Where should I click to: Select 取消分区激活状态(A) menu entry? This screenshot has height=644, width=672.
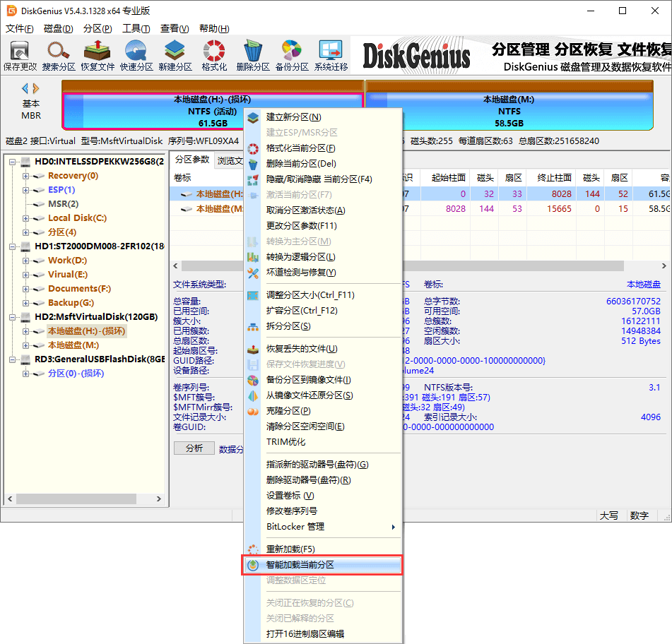click(x=322, y=210)
